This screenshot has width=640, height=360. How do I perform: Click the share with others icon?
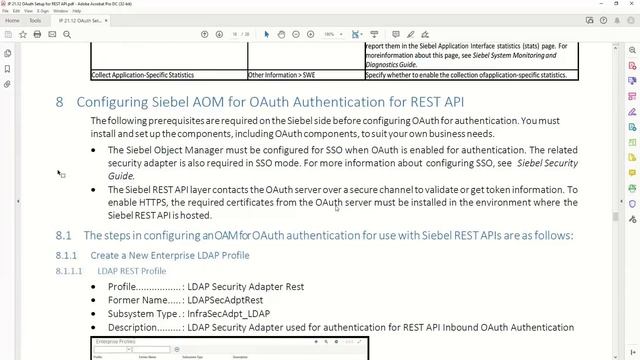pyautogui.click(x=589, y=20)
